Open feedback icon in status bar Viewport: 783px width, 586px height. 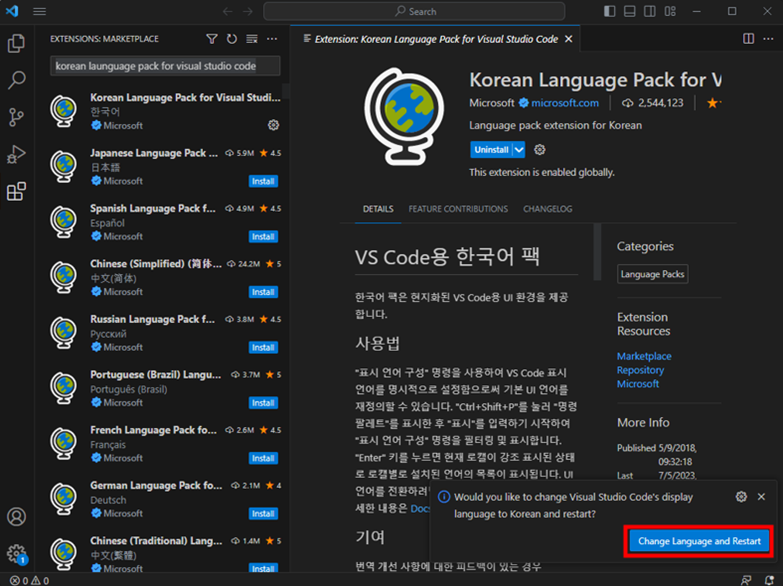tap(746, 580)
